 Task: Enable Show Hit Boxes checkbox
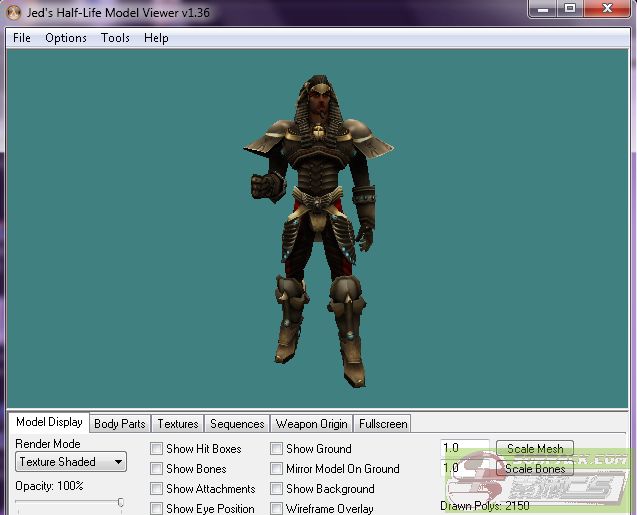click(x=156, y=448)
